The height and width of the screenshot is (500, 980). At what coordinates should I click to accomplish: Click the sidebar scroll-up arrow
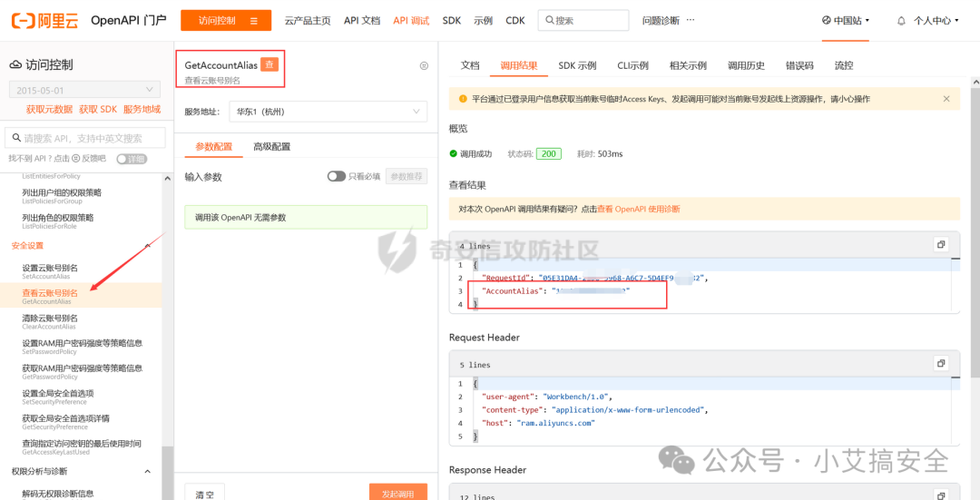pyautogui.click(x=168, y=179)
